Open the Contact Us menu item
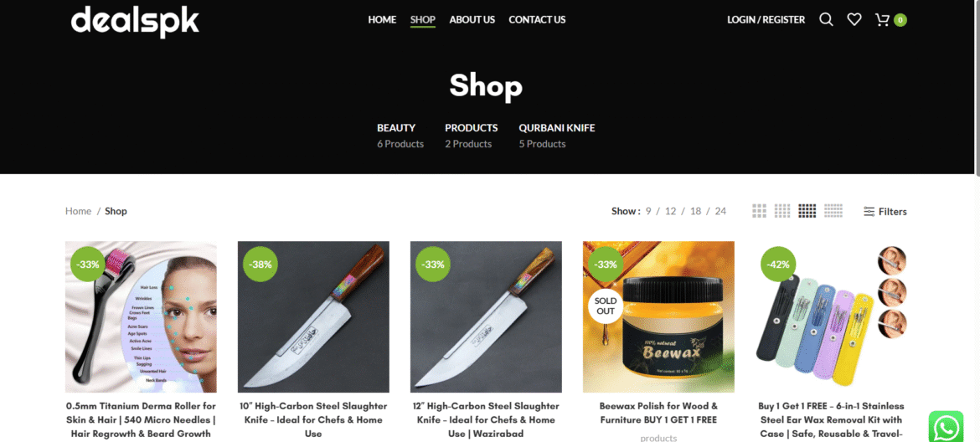 537,20
